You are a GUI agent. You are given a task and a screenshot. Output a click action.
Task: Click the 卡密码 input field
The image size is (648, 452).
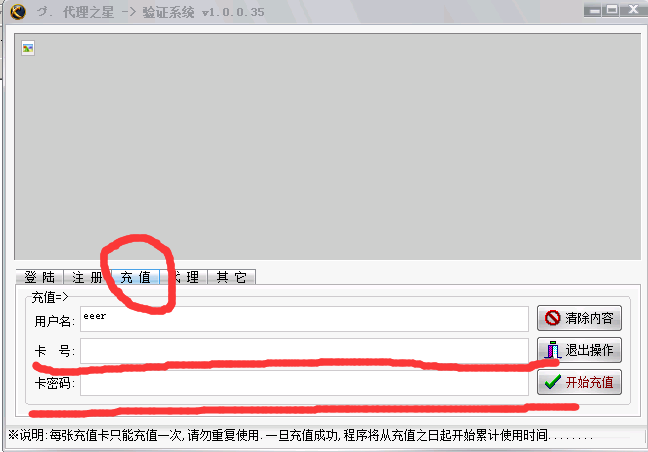pos(304,383)
